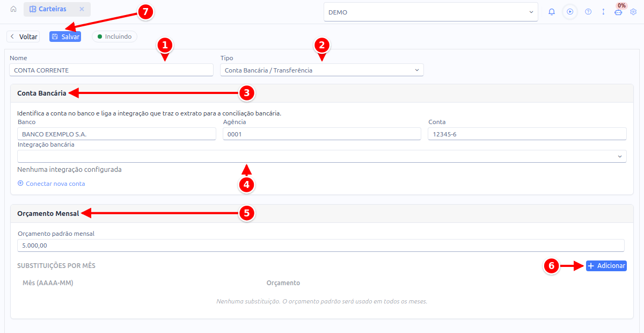Open the help question mark icon
The width and height of the screenshot is (644, 333).
(x=588, y=12)
